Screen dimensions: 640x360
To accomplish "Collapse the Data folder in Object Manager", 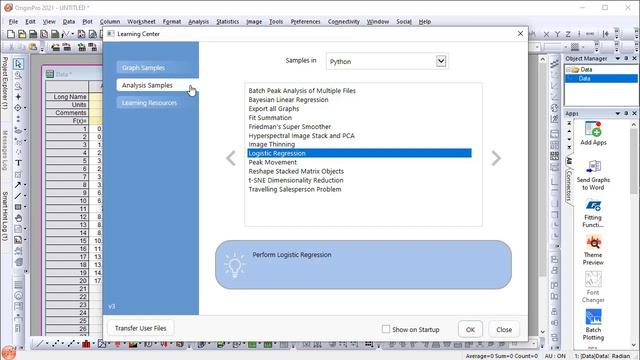I will click(x=568, y=70).
